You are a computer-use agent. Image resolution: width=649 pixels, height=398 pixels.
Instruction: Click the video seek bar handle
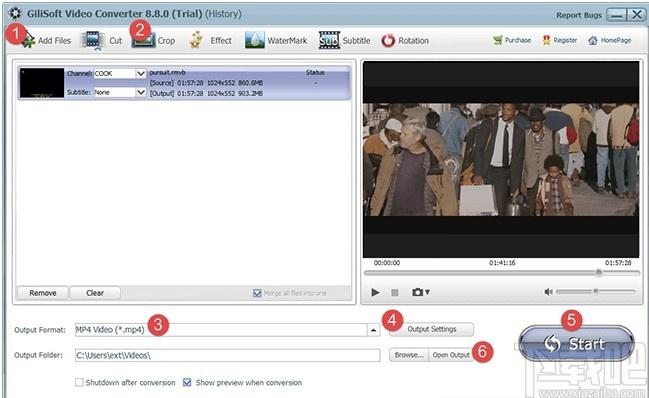599,272
